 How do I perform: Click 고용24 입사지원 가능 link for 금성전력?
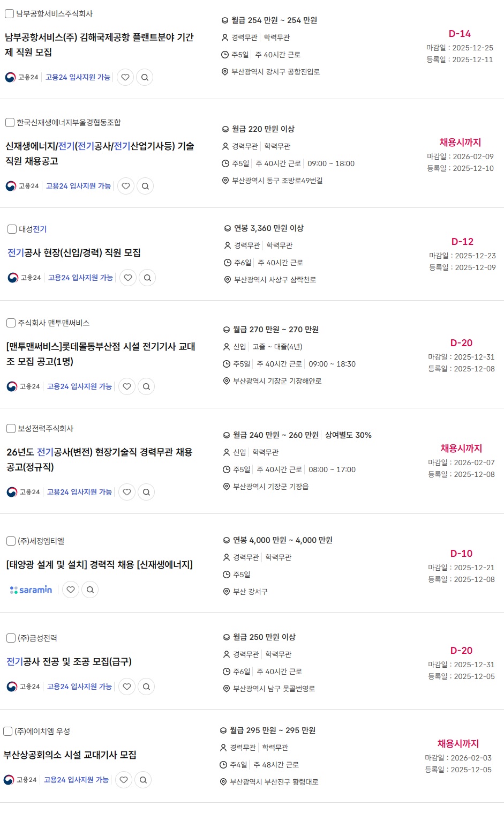click(x=79, y=687)
